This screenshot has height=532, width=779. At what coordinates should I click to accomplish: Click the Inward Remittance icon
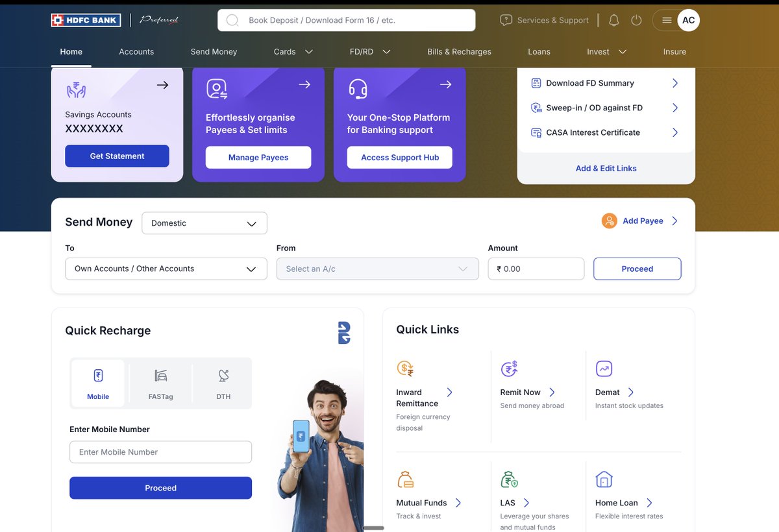pyautogui.click(x=405, y=369)
